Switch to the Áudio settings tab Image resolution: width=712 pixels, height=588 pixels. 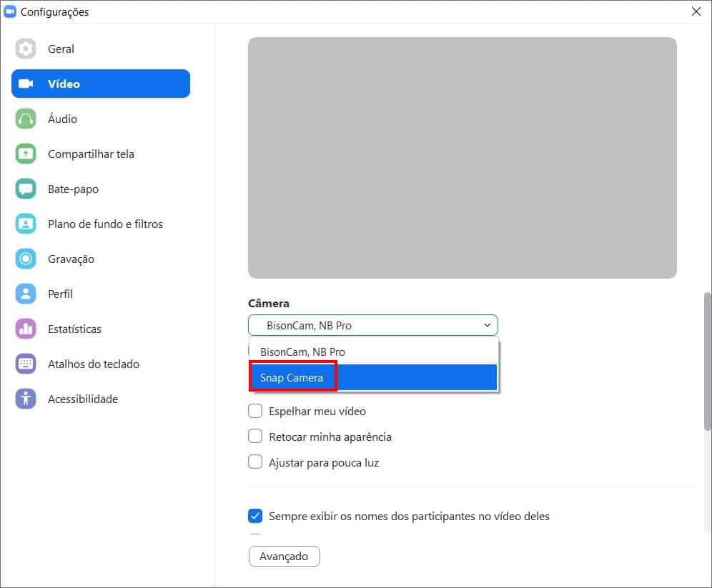click(x=62, y=119)
